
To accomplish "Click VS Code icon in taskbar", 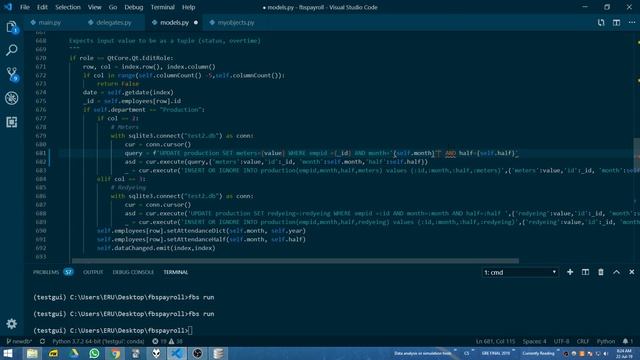I will tap(177, 353).
